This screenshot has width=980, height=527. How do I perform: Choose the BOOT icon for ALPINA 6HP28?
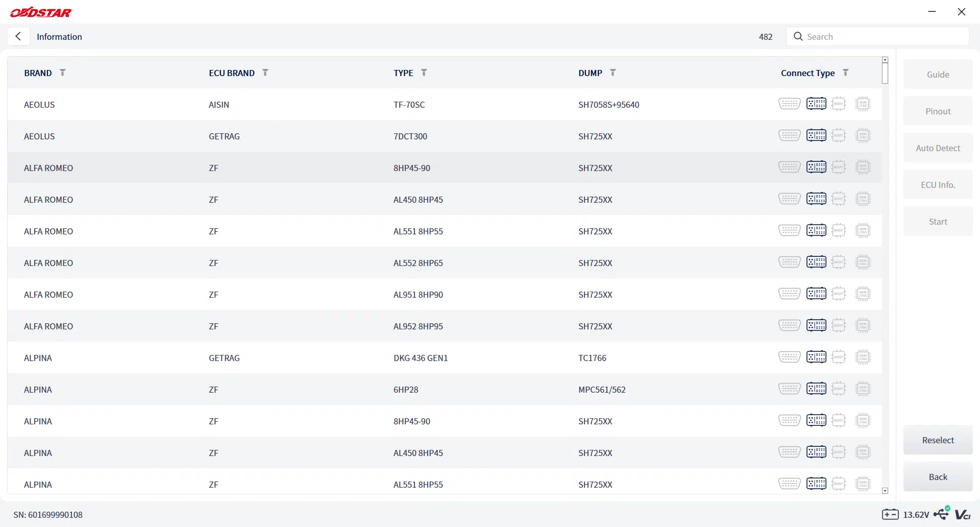pos(839,389)
